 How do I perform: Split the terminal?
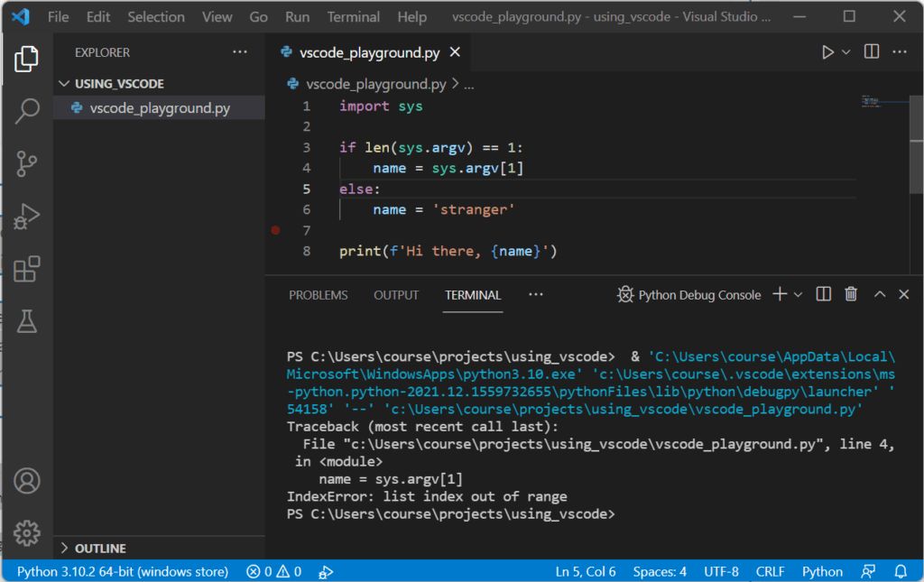pyautogui.click(x=822, y=293)
